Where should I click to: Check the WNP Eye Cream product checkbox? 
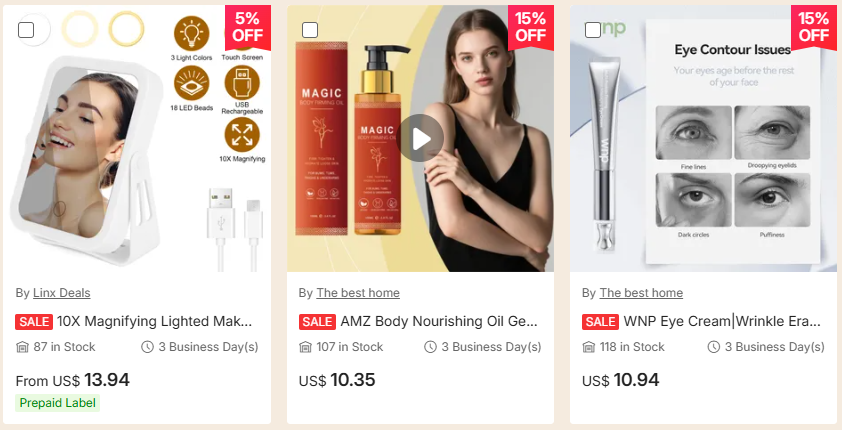[x=592, y=31]
